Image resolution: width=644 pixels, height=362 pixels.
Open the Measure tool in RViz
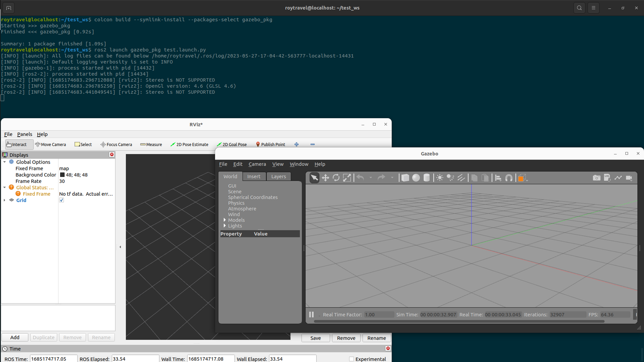(151, 144)
